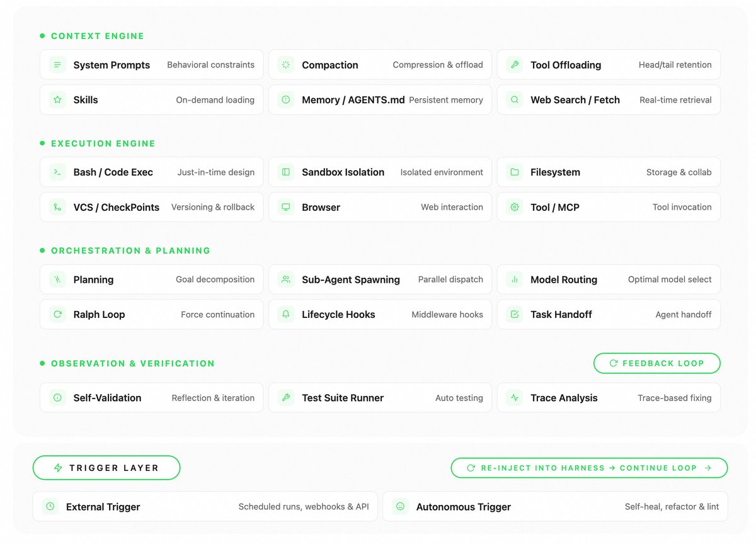Select the Compaction spinner icon
Screen dimensions: 756x544
pyautogui.click(x=286, y=65)
